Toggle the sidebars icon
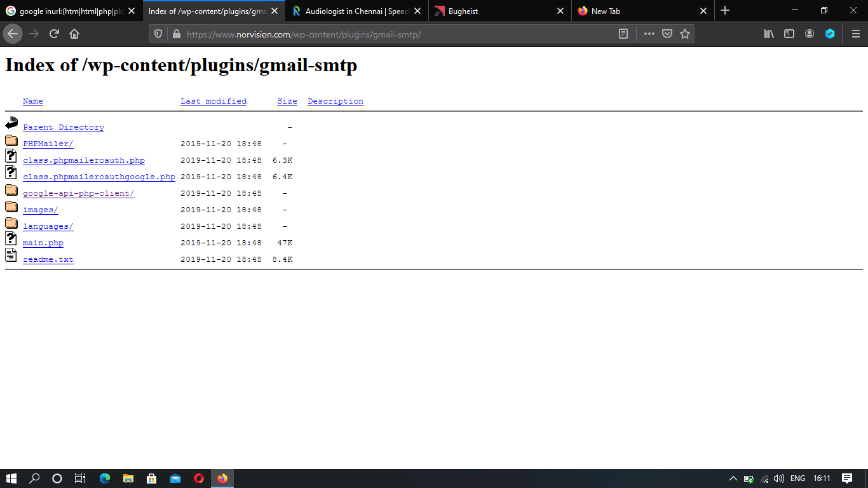Screen dimensions: 868x488 tap(789, 34)
